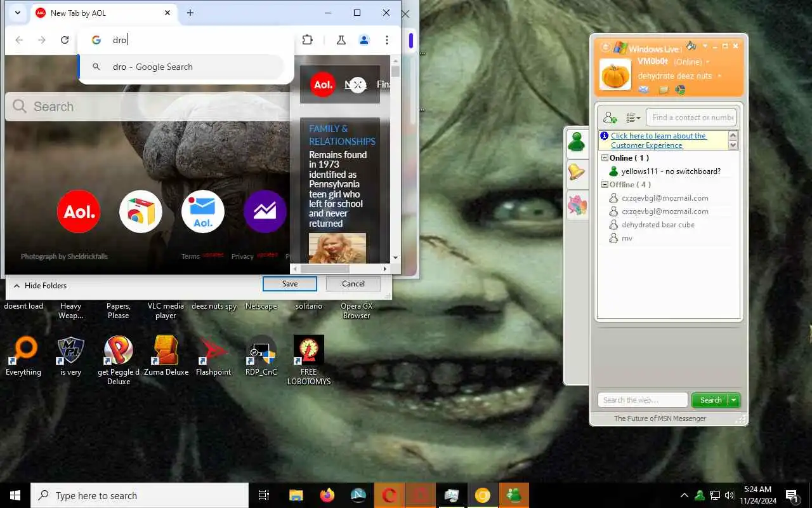This screenshot has width=812, height=508.
Task: Open the flower Messenger side tab
Action: coord(577,205)
